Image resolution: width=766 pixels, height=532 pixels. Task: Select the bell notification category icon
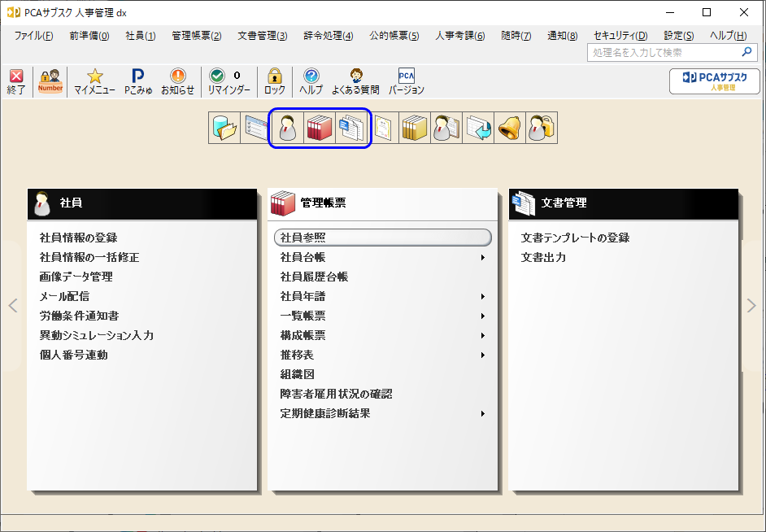click(510, 128)
